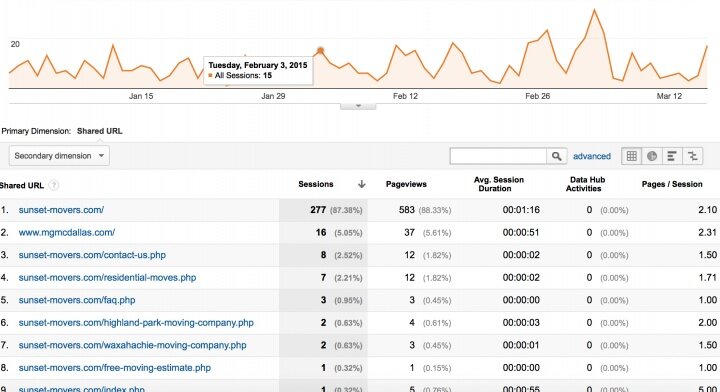The image size is (720, 392).
Task: Click the table search input field
Action: [x=498, y=156]
